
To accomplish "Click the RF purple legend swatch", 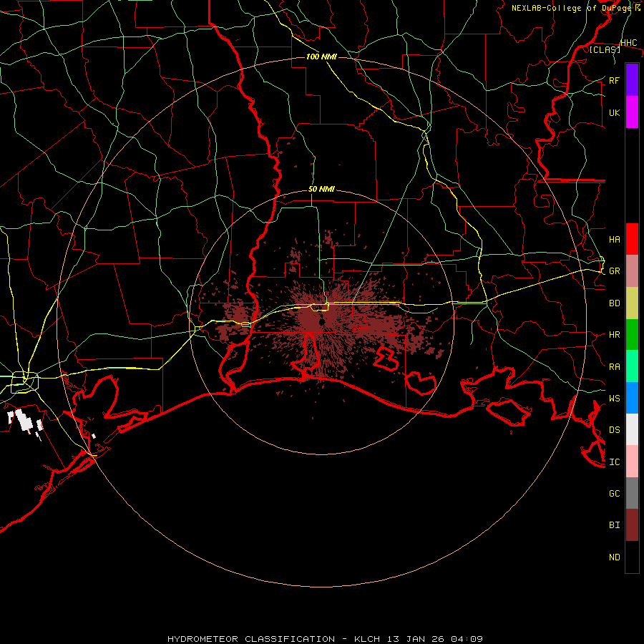I will click(x=632, y=80).
